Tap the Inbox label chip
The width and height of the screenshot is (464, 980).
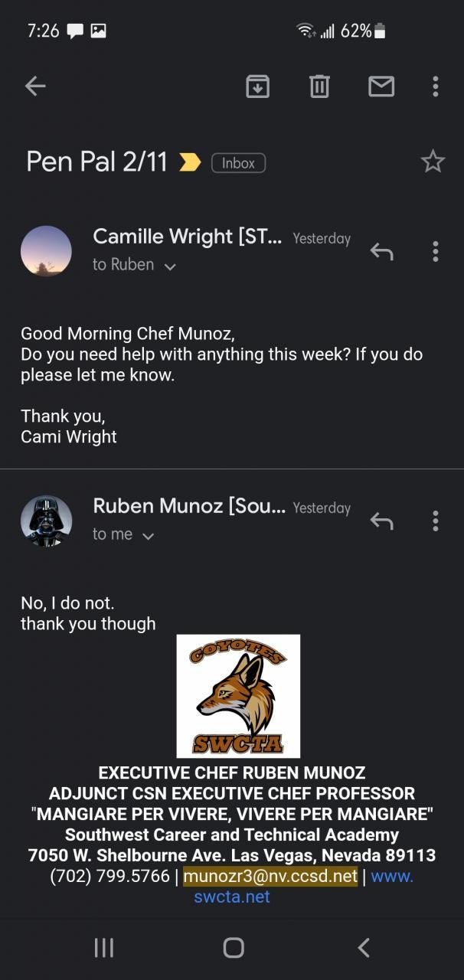click(x=238, y=162)
